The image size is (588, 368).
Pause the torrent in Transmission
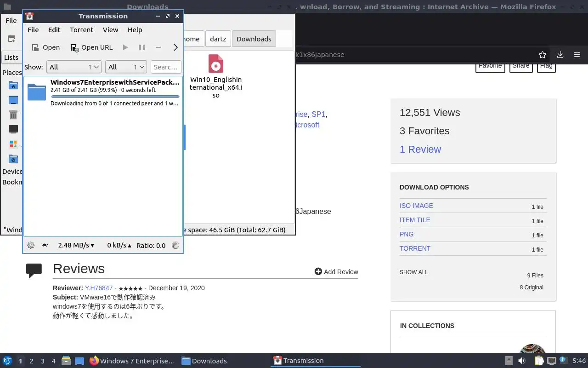[x=142, y=47]
